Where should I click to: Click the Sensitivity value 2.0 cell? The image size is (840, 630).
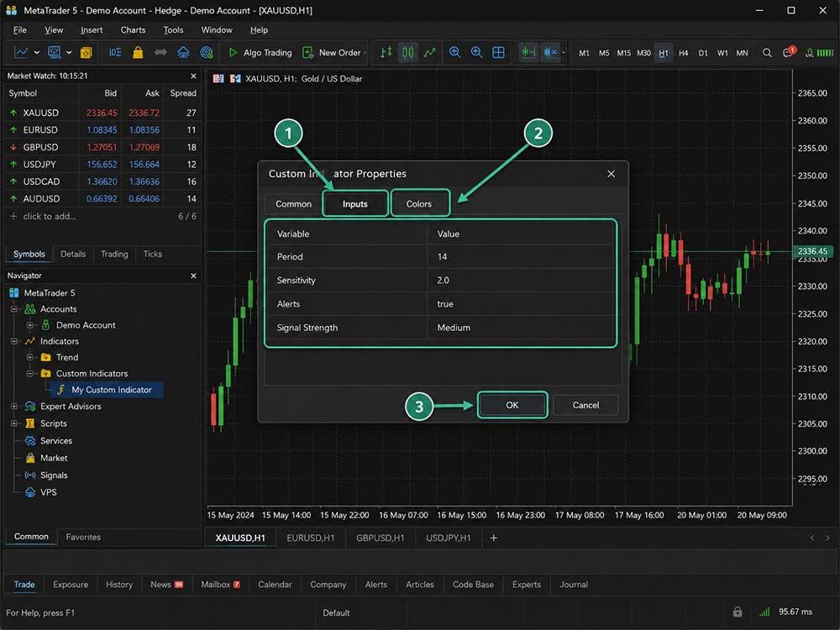tap(521, 281)
